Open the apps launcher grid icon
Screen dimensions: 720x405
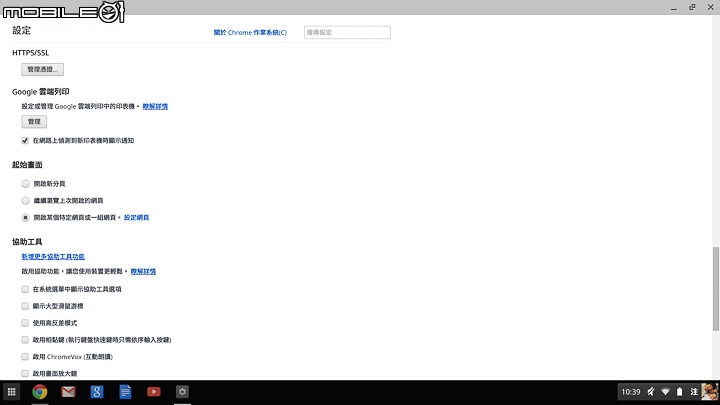coord(11,392)
